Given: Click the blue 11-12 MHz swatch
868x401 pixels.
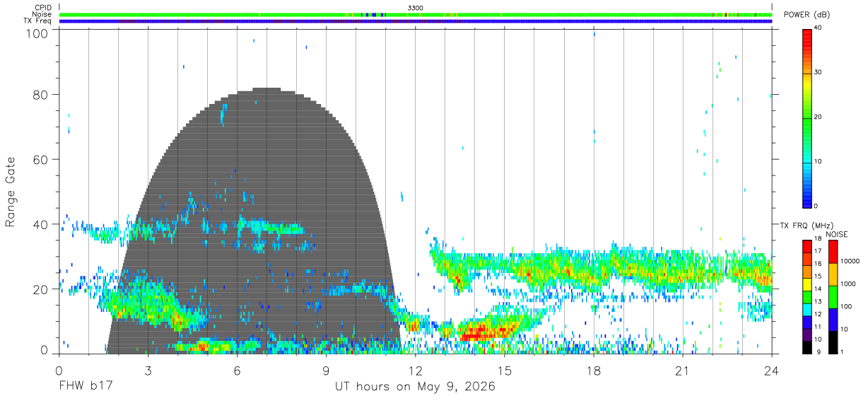Looking at the screenshot, I should (807, 321).
